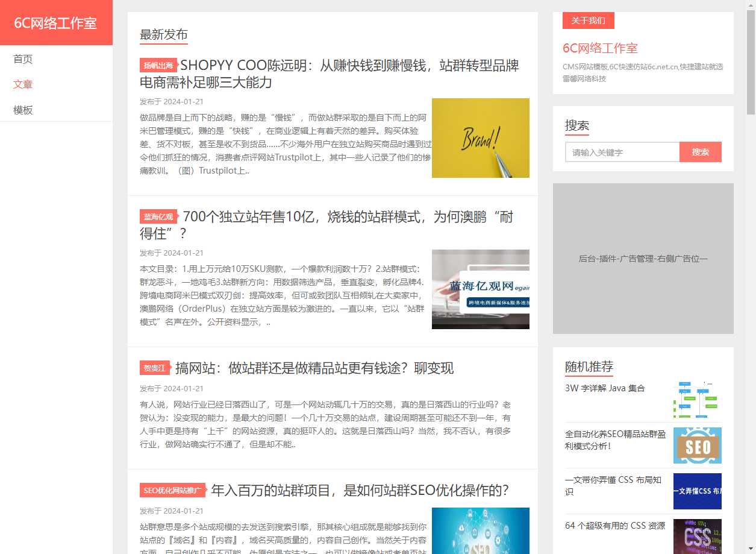Viewport: 756px width, 554px height.
Task: Click the publish date under the SHOPYY article
Action: tap(172, 102)
